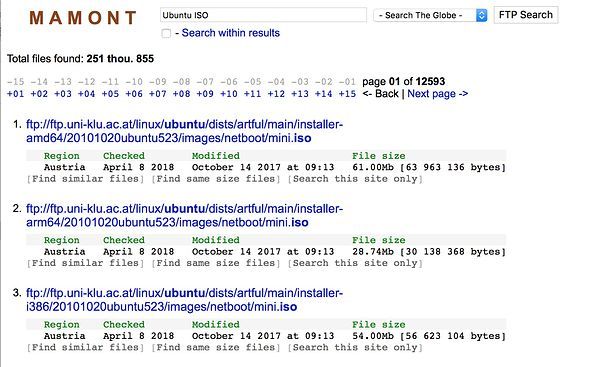Screen dimensions: 610x367
Task: Focus the search box containing Ubuntu ISO
Action: [x=263, y=15]
